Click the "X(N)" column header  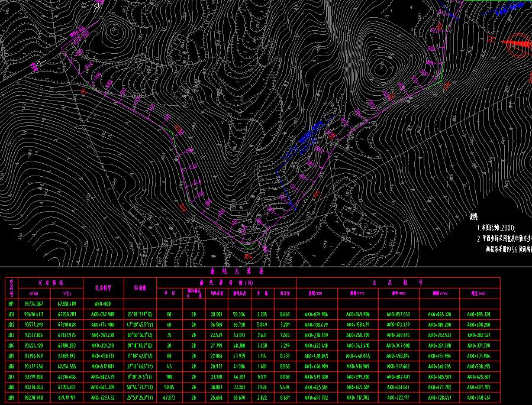34,293
